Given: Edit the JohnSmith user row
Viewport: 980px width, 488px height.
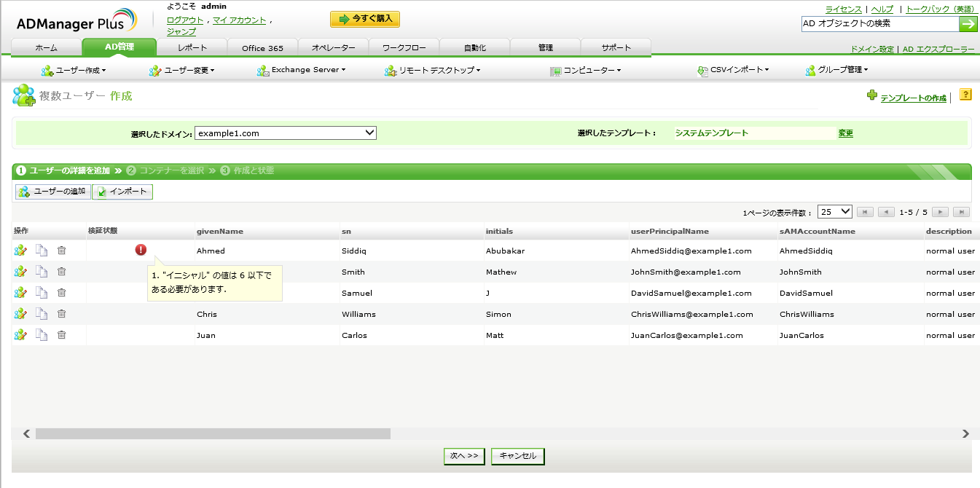Looking at the screenshot, I should 20,272.
